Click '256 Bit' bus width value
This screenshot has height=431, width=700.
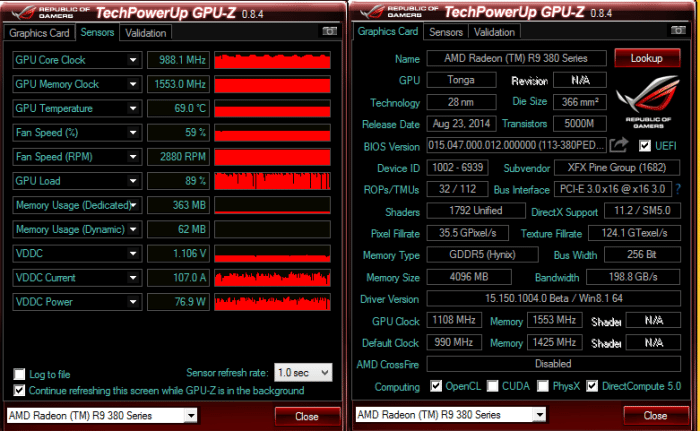click(642, 254)
